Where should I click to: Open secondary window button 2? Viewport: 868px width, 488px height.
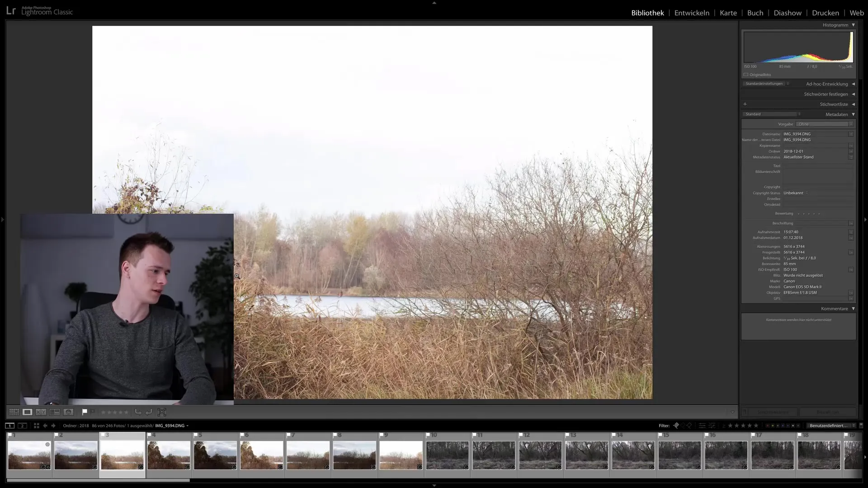[x=22, y=426]
